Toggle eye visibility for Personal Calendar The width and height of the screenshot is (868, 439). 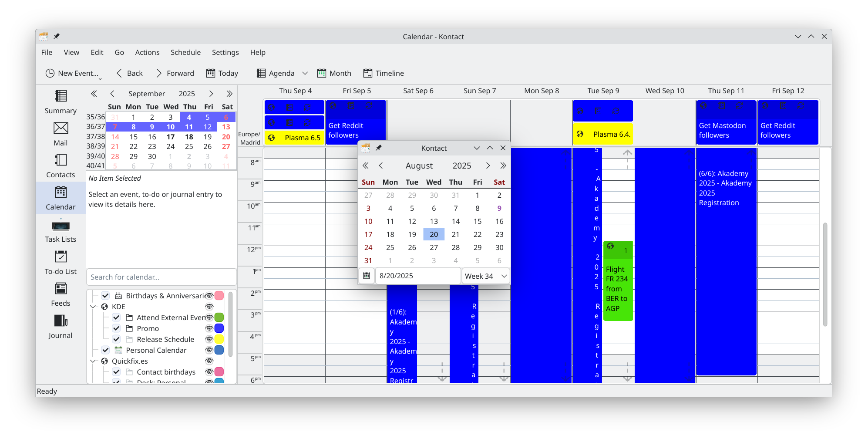pos(209,350)
